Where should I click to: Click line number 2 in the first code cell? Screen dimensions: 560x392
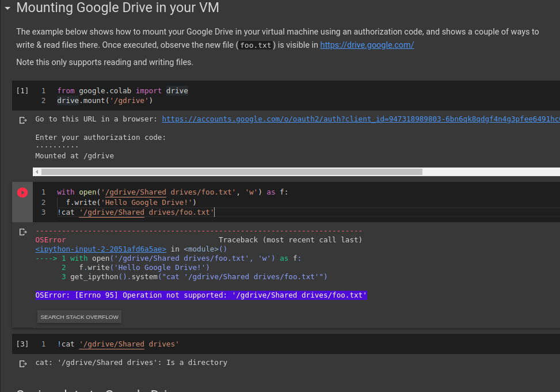[43, 100]
